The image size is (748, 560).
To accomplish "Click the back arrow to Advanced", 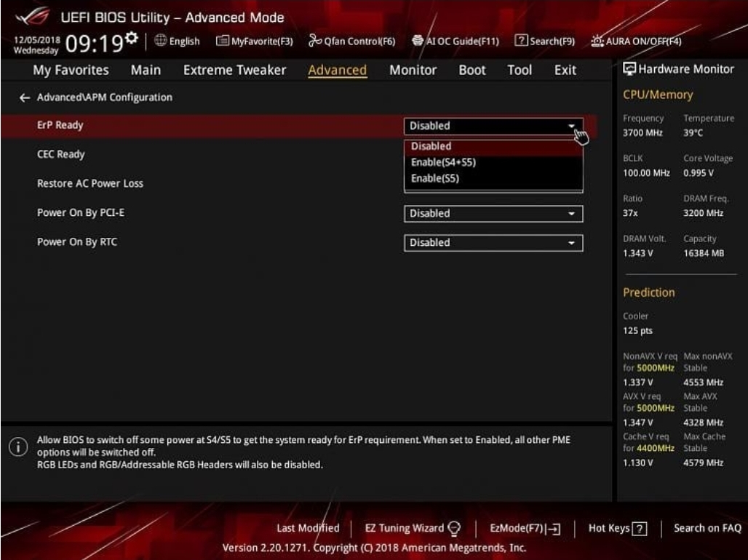I will click(x=24, y=97).
